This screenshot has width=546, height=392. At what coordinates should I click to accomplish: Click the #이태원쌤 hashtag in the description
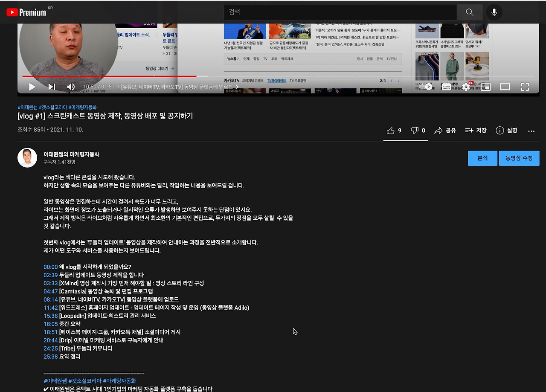tap(55, 381)
